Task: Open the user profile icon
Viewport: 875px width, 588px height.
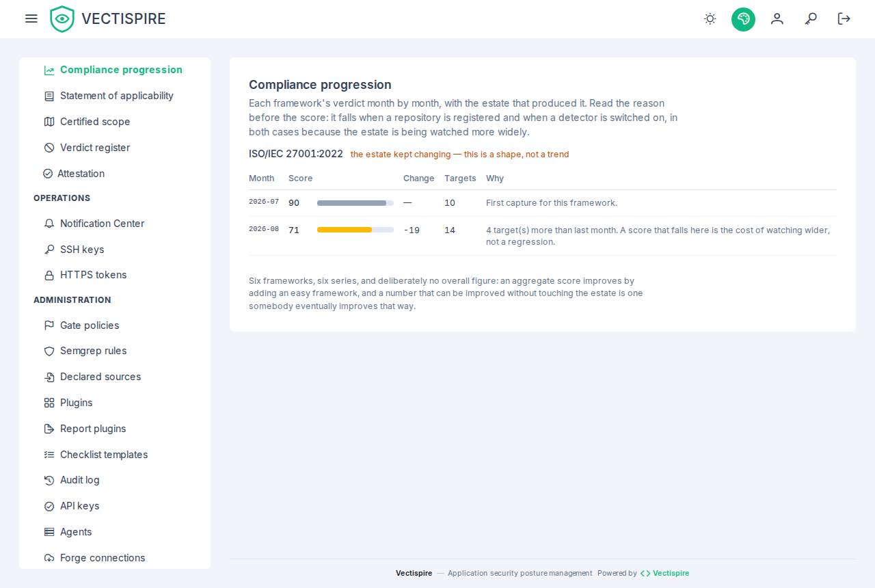Action: tap(777, 18)
